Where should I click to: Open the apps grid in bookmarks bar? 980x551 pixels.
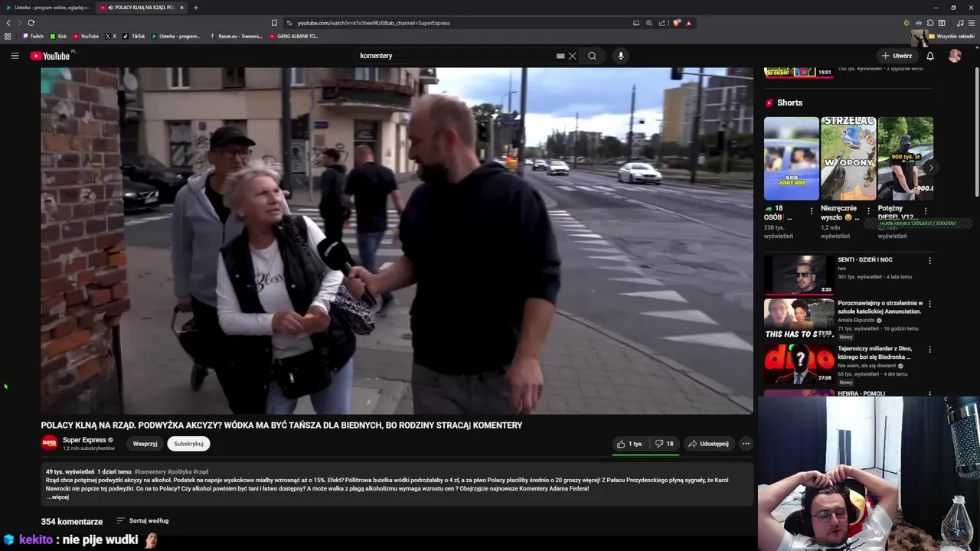point(8,36)
